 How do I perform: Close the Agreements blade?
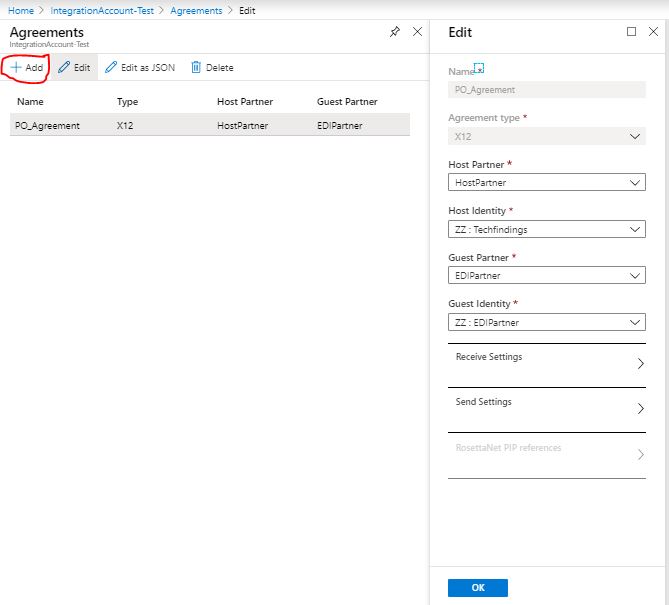(417, 32)
